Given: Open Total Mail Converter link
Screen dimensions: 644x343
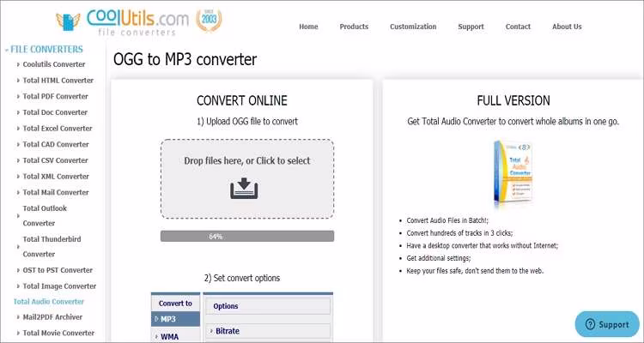Looking at the screenshot, I should pyautogui.click(x=56, y=192).
